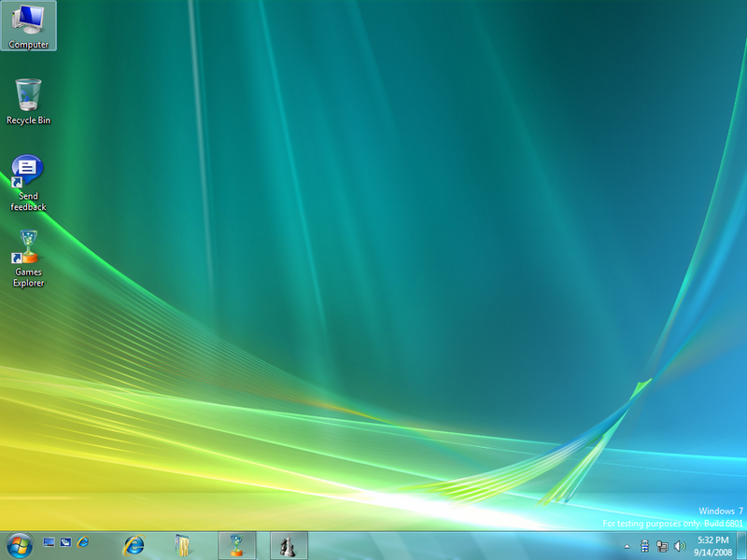Click the figure-shaped icon in the system tray

coord(644,546)
